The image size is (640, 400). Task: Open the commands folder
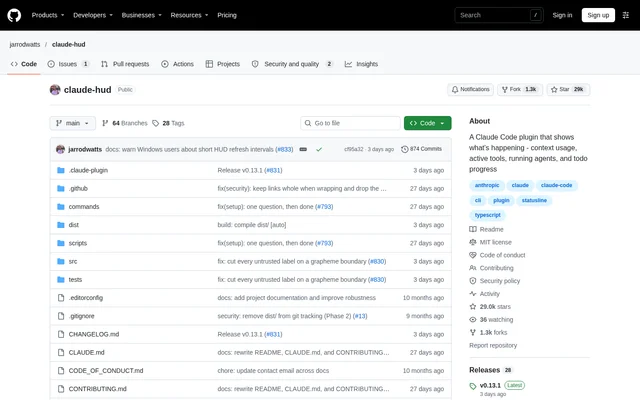point(84,207)
